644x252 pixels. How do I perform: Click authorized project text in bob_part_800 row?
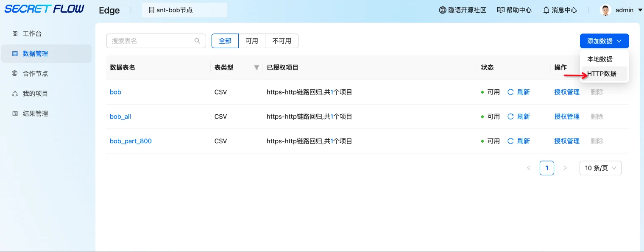tap(309, 141)
